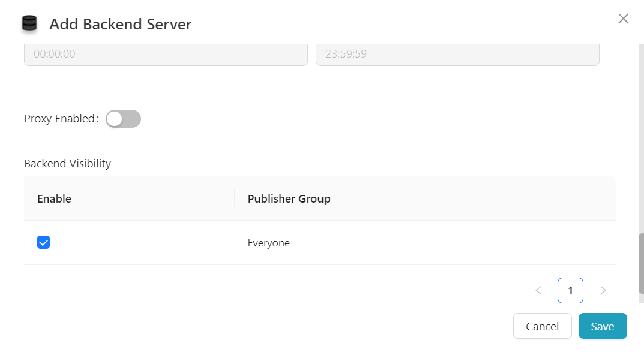Click the vertical scrollbar thumb

[x=640, y=263]
